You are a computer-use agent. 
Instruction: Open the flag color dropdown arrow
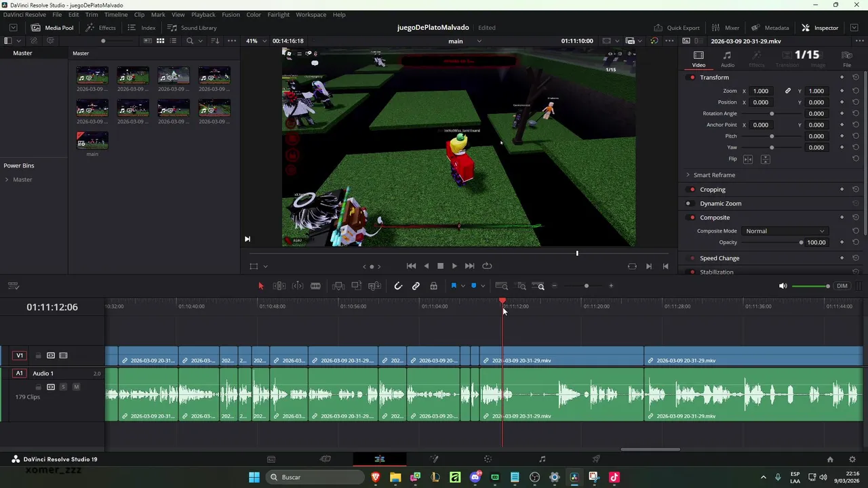463,286
